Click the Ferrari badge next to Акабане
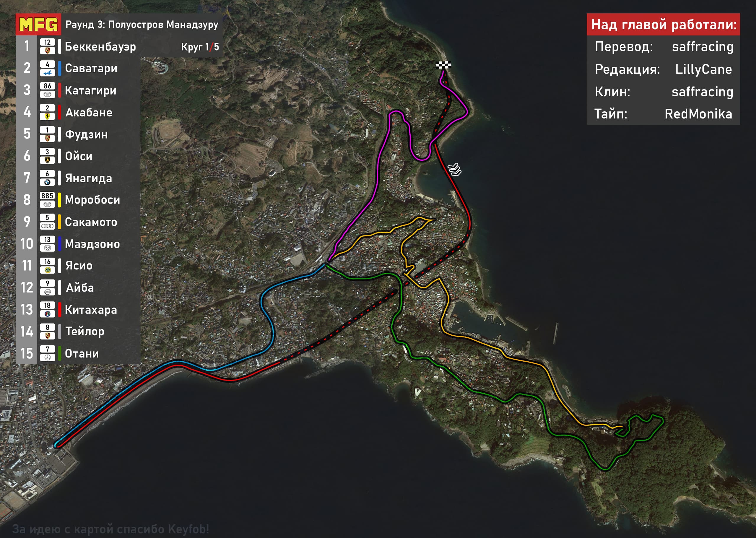This screenshot has width=756, height=538. coord(47,116)
